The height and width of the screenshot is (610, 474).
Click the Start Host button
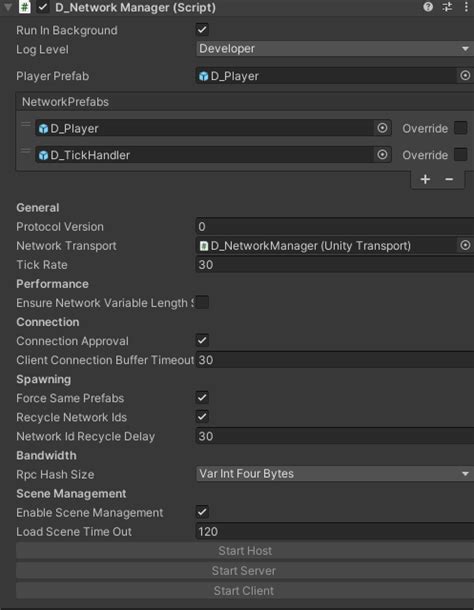pos(245,551)
